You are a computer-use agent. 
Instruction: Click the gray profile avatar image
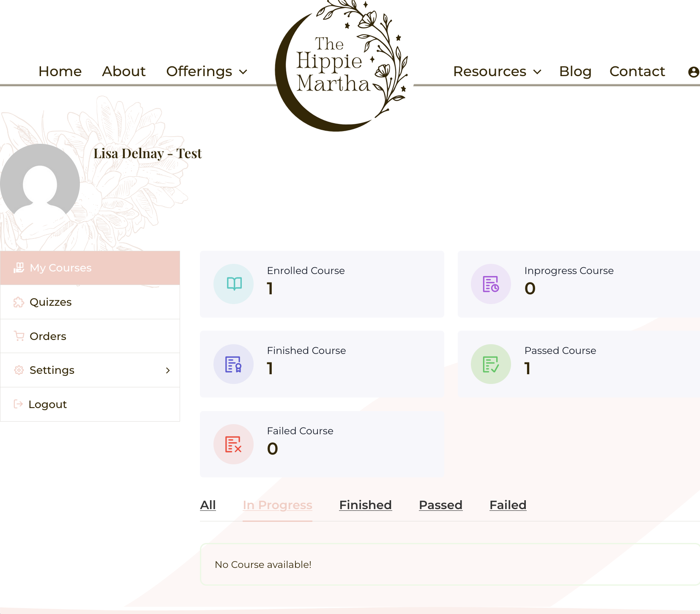pos(40,184)
